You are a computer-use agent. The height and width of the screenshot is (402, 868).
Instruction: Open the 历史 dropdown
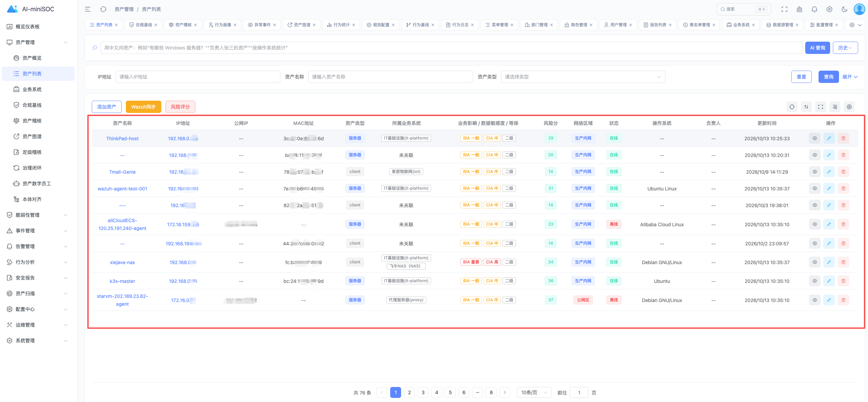click(x=845, y=48)
